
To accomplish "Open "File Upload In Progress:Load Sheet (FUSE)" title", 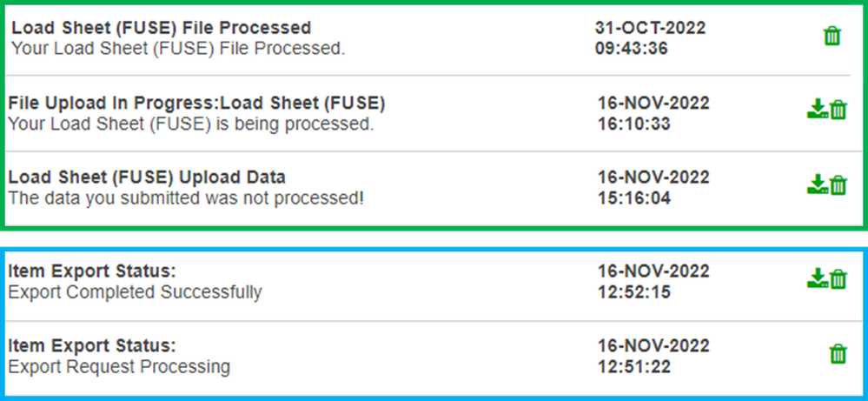I will pyautogui.click(x=196, y=104).
